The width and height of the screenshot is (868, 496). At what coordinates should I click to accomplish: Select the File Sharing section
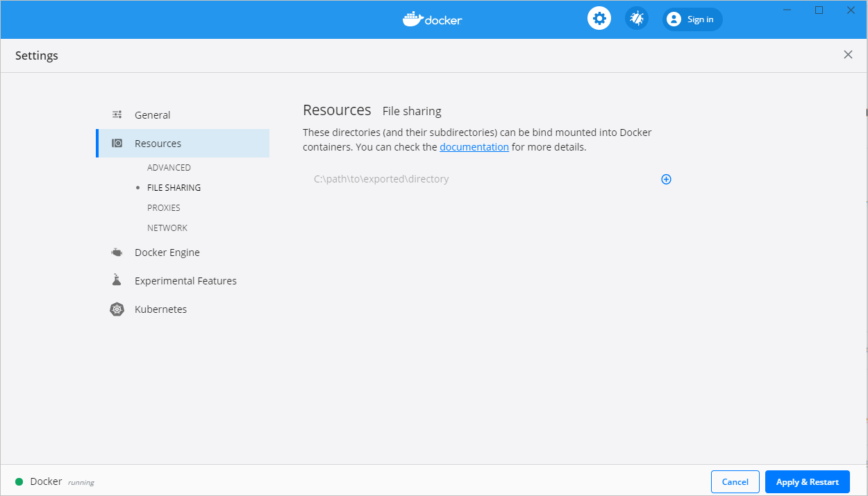pos(173,187)
